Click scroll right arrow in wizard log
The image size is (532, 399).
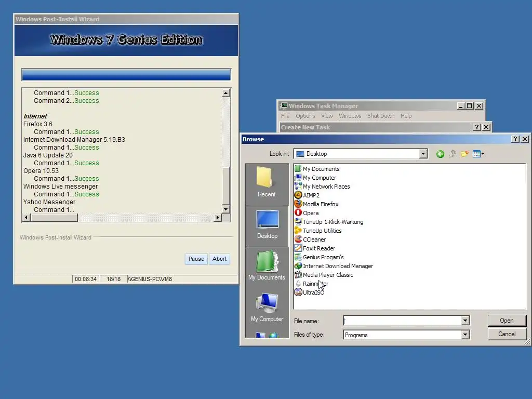click(x=218, y=218)
